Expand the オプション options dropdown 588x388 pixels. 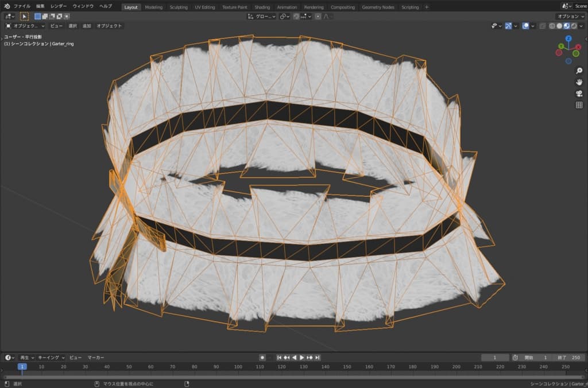point(570,17)
